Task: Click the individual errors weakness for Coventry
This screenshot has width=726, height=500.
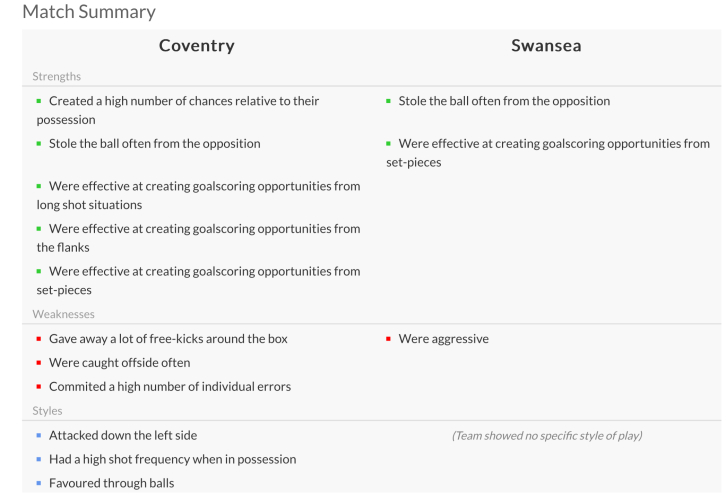Action: [170, 387]
